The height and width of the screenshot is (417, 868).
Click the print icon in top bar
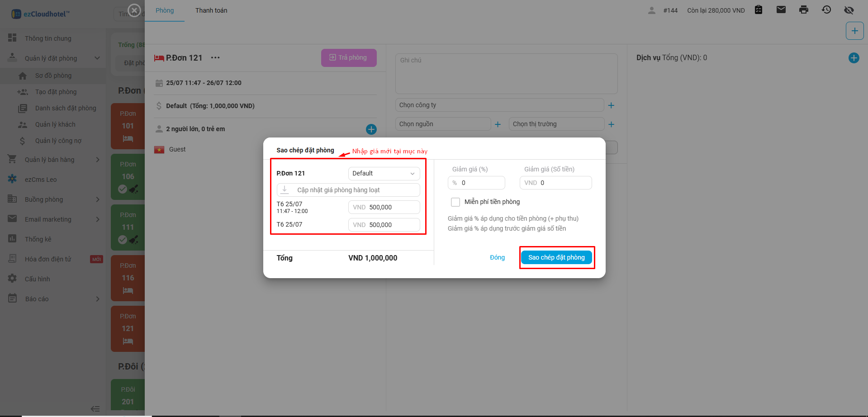click(803, 10)
